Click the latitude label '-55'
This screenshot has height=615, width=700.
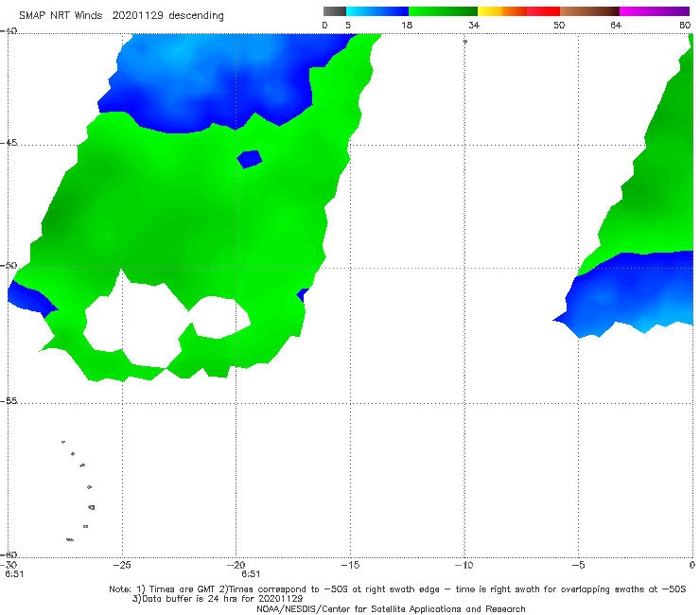8,400
